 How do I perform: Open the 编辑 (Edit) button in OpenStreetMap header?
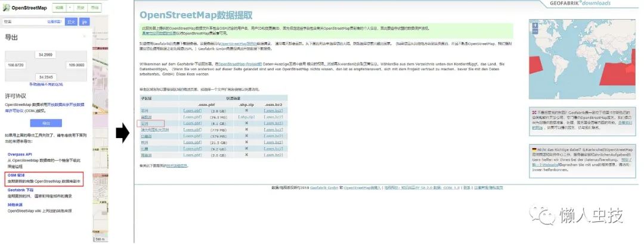click(60, 8)
